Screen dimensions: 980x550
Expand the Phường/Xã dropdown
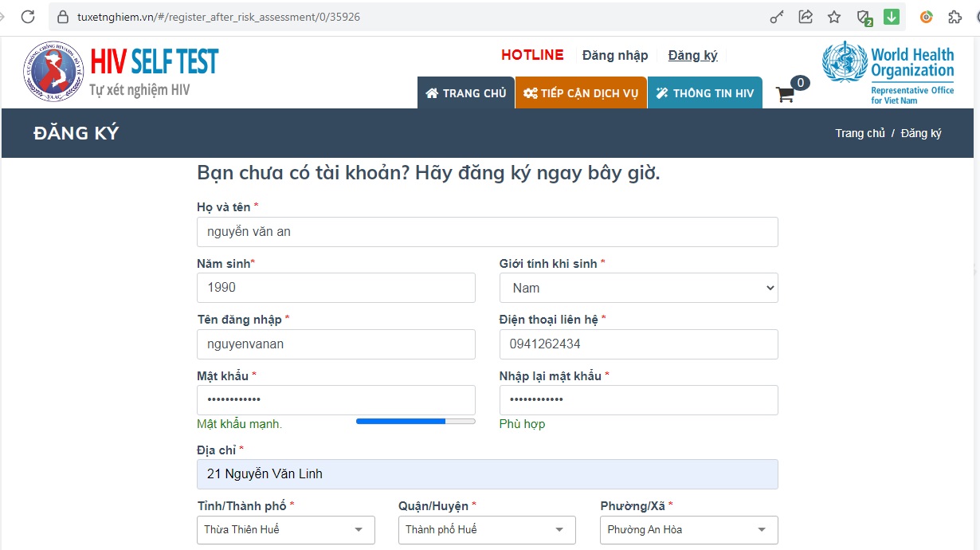[688, 529]
